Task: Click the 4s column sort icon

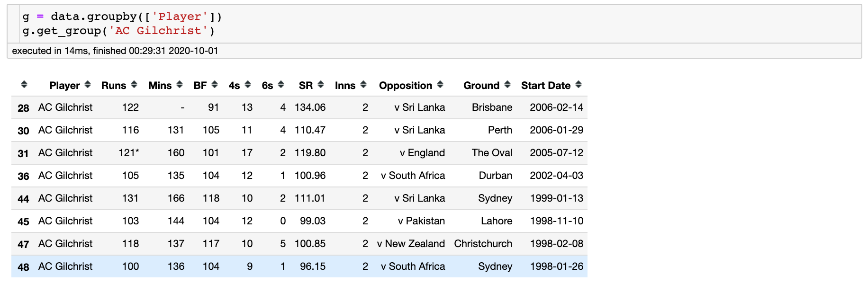Action: (x=248, y=85)
